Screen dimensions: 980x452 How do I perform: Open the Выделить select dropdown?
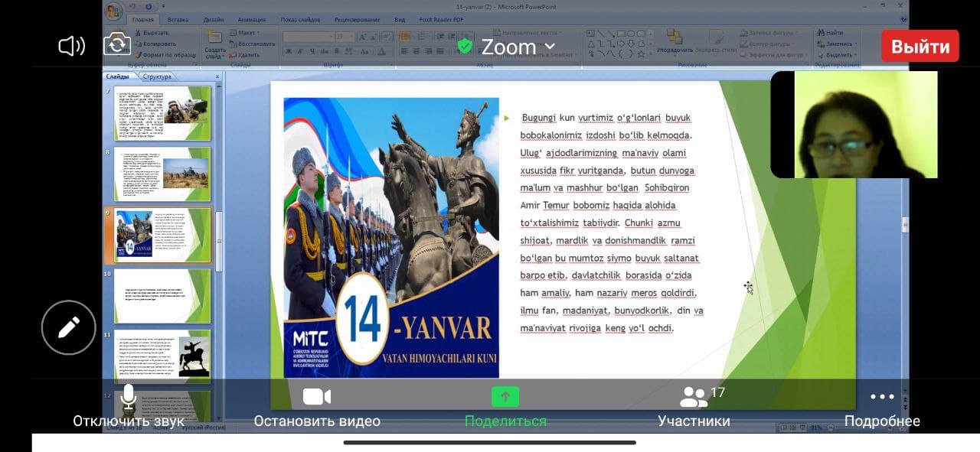coord(839,55)
